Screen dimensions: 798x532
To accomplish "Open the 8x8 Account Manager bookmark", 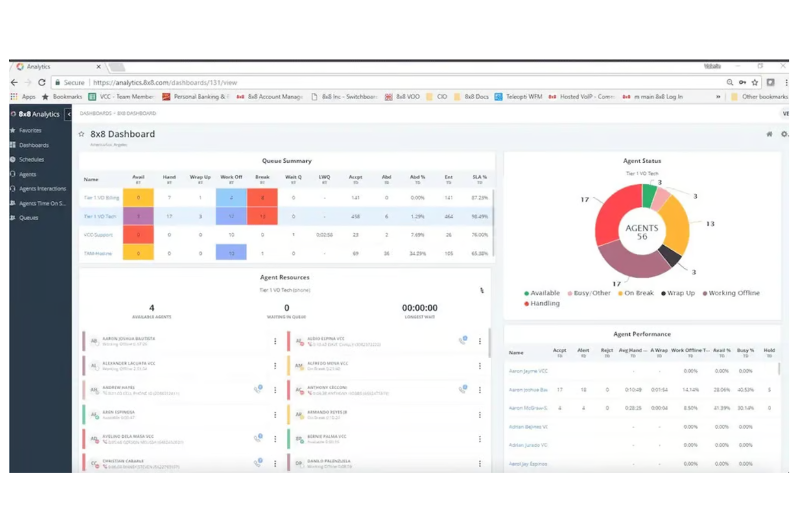I will click(270, 97).
